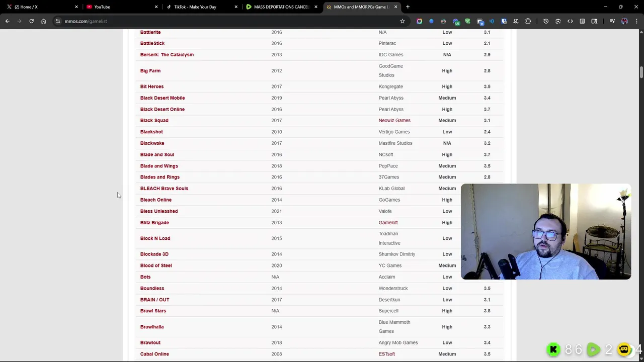Screen dimensions: 644x362
Task: Open Berserk: The Cataclysm link
Action: 167,55
